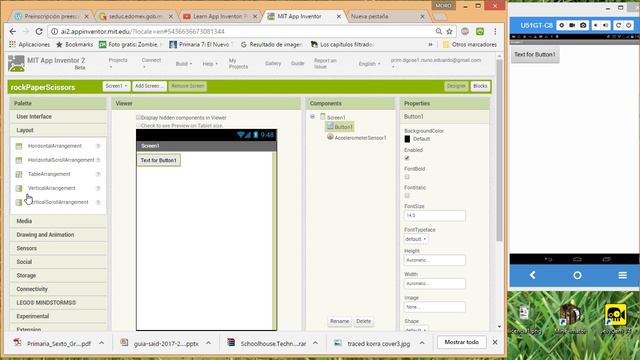Click the rotate icon in the mirror window toolbar

pos(618,25)
